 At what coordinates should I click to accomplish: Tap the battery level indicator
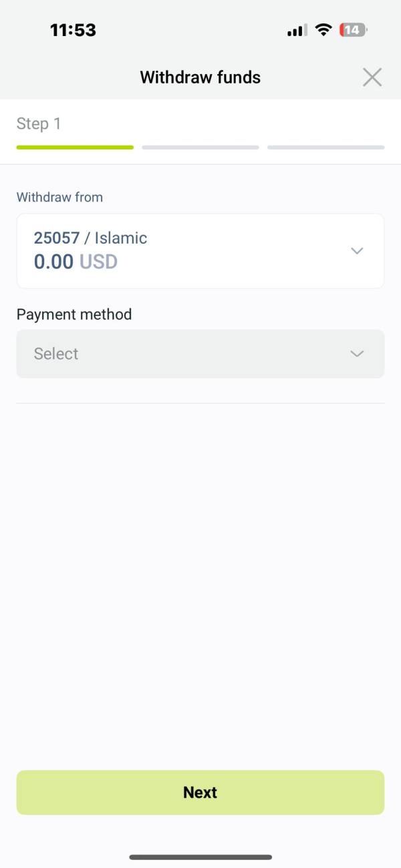pos(353,30)
